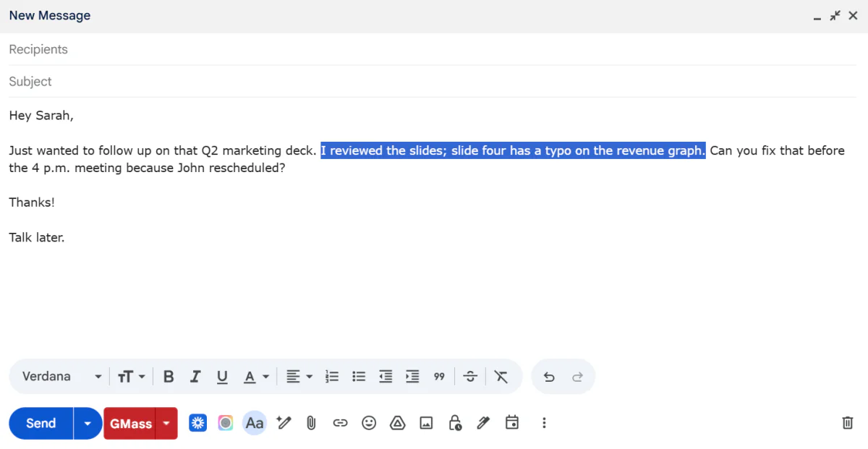Insert a bulleted list
The width and height of the screenshot is (868, 449).
[359, 377]
